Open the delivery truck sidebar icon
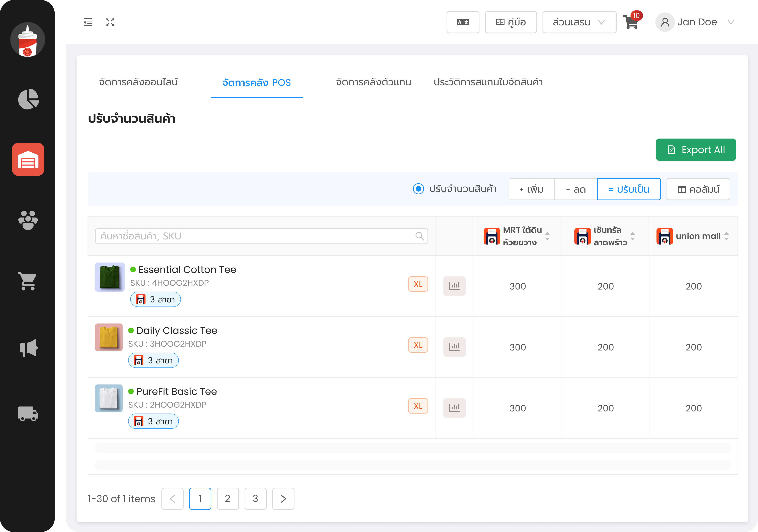The image size is (758, 532). [x=28, y=414]
